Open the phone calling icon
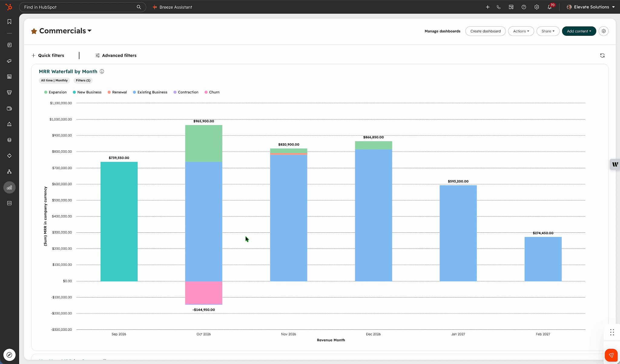620x364 pixels. pos(499,7)
